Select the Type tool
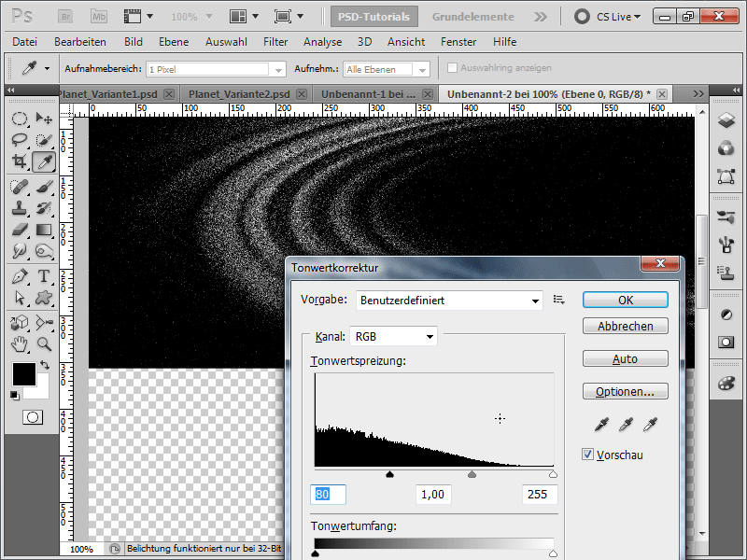 44,276
